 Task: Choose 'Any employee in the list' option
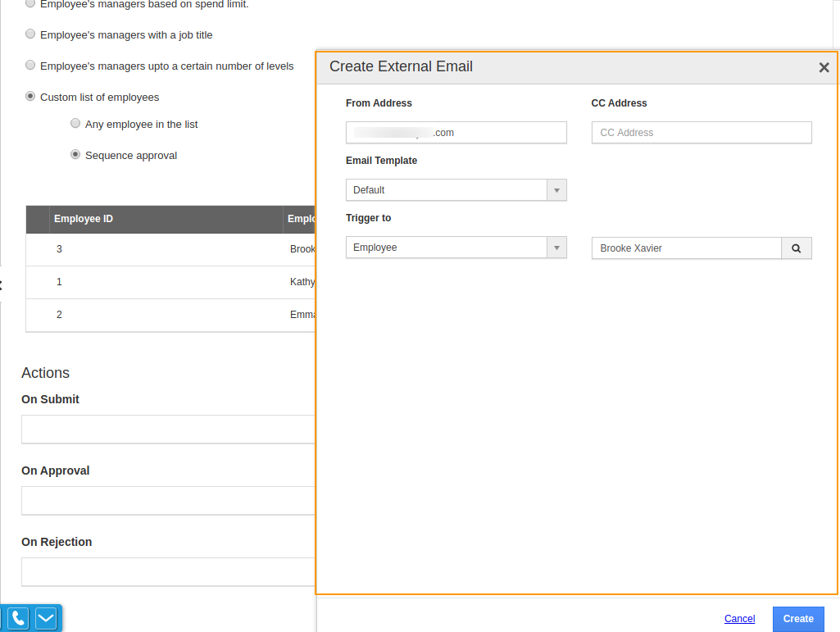pos(76,124)
